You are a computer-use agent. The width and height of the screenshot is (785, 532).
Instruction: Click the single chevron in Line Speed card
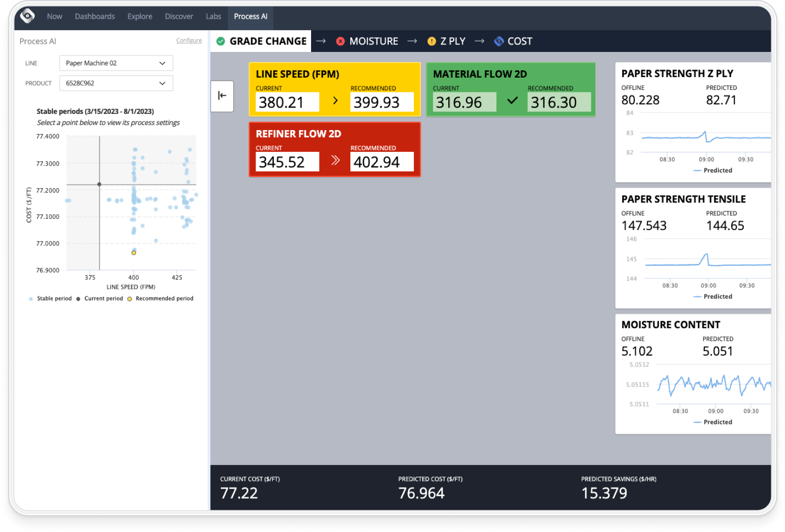[x=335, y=101]
